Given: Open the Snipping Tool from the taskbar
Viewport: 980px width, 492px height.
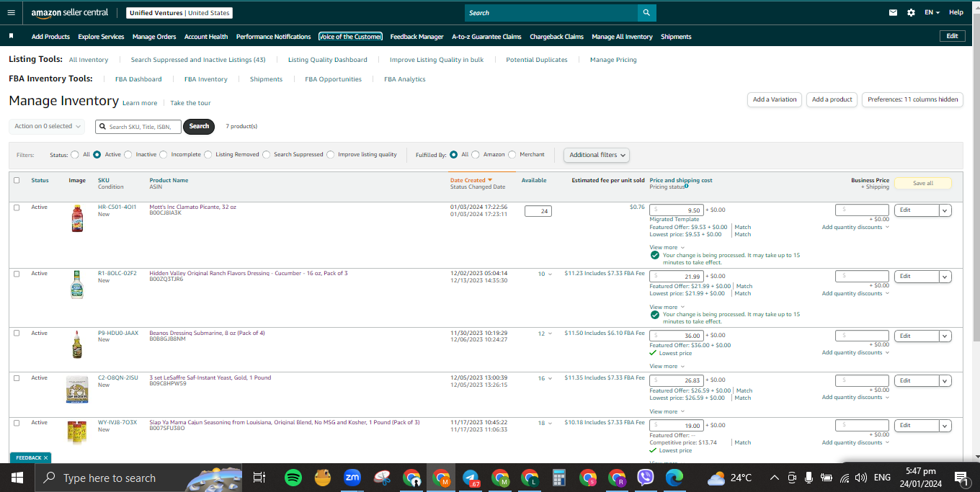Looking at the screenshot, I should tap(382, 478).
